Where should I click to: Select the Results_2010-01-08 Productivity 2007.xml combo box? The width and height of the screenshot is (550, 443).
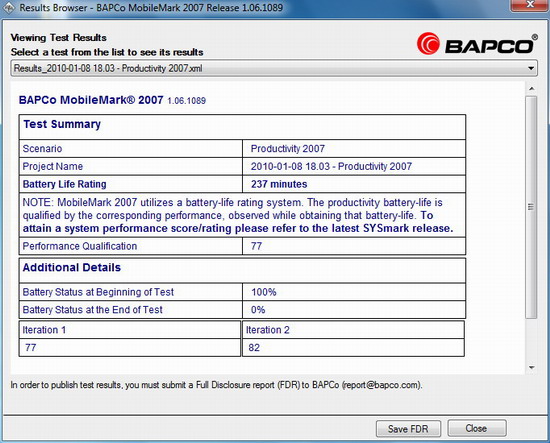click(274, 68)
